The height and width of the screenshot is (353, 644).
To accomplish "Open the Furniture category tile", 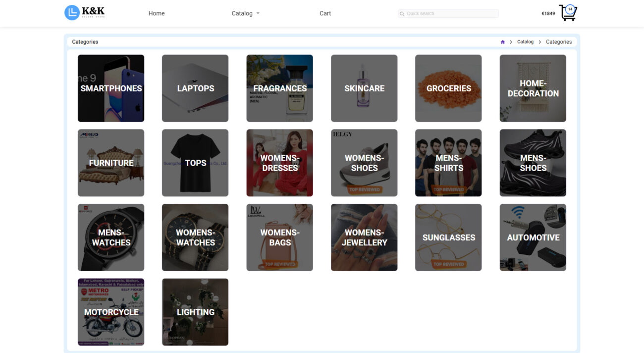I will (111, 163).
